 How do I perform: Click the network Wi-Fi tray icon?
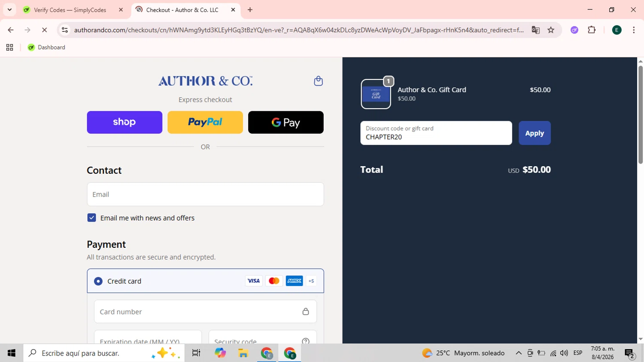point(553,353)
